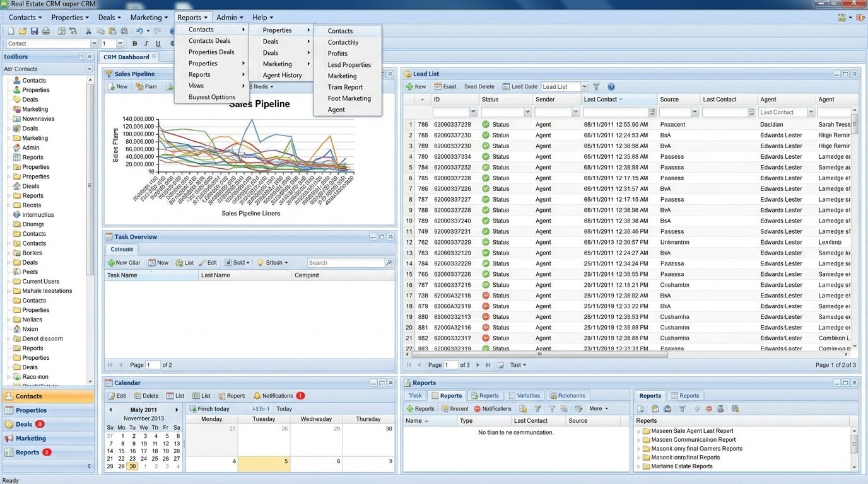The width and height of the screenshot is (868, 484).
Task: Click New button in Lead List toolbar
Action: click(416, 87)
